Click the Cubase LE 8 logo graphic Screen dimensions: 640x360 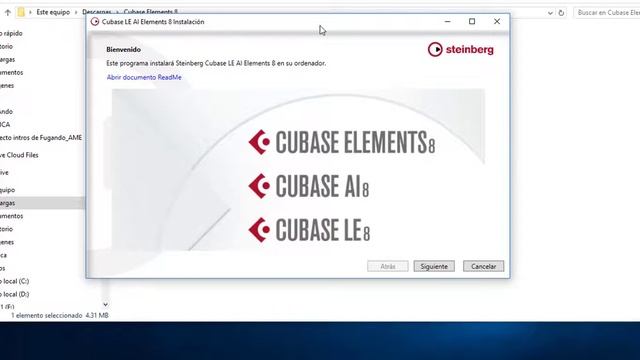point(309,230)
